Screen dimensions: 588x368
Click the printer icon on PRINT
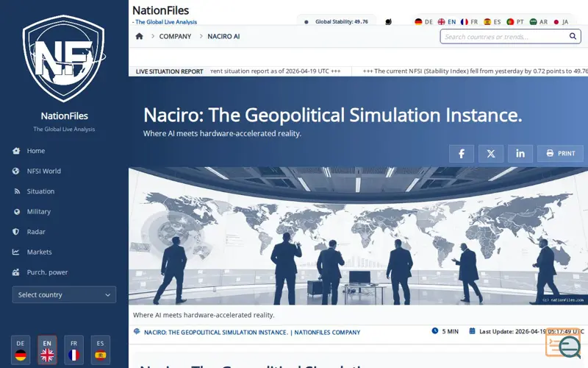click(550, 153)
